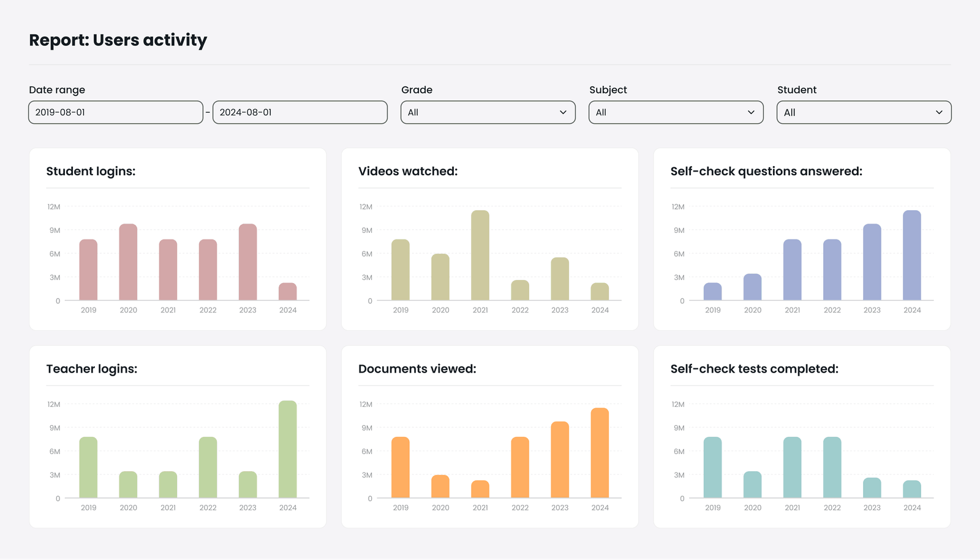Click the 2021 bar in Documents viewed

(x=480, y=489)
